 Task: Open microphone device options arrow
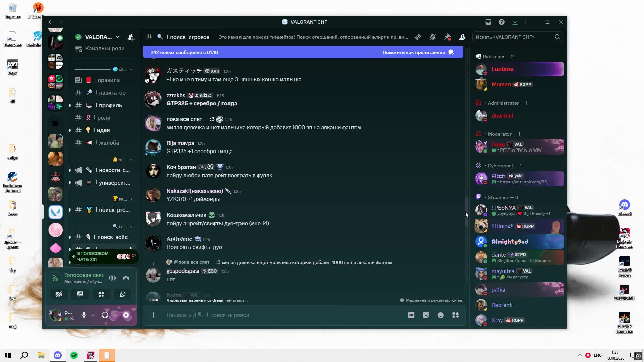pyautogui.click(x=93, y=315)
